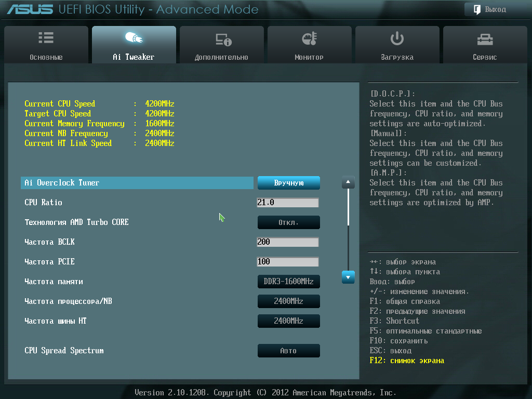Click the Target CPU Speed 4200MHz value
532x399 pixels.
click(160, 113)
